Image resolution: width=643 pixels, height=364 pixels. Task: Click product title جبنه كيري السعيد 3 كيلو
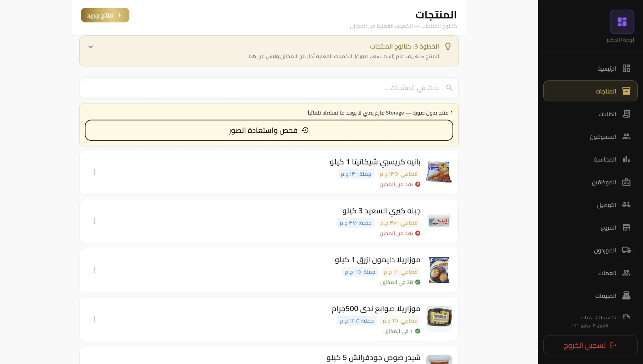(382, 211)
